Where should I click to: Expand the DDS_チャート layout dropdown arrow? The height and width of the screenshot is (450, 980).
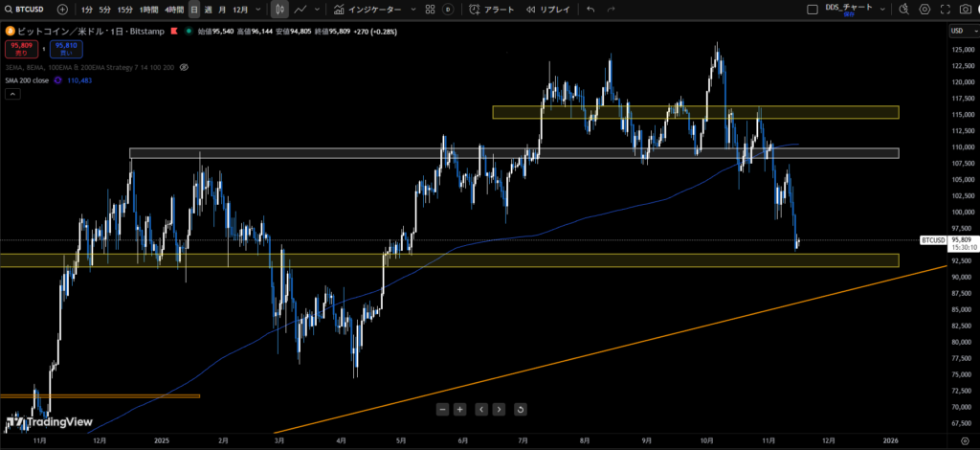880,9
